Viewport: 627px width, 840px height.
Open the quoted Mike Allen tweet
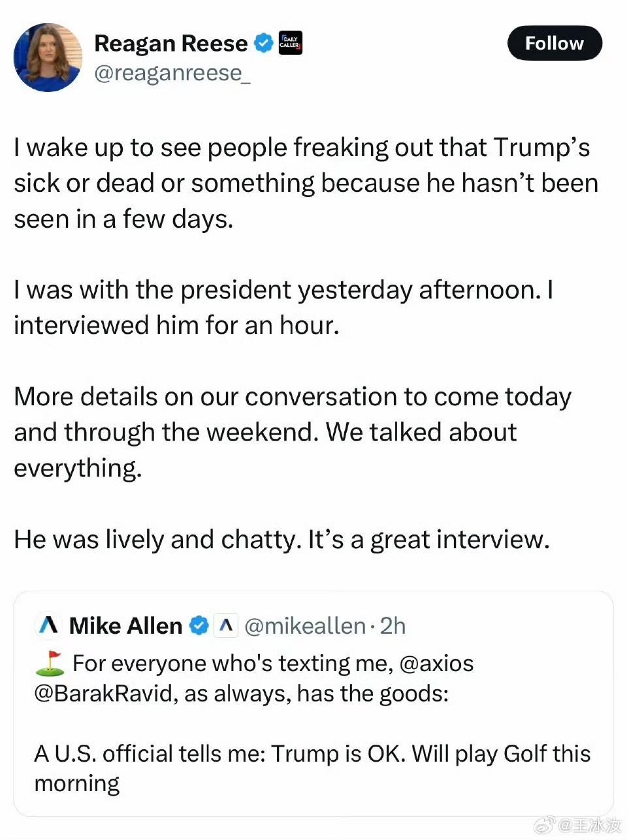pos(313,704)
